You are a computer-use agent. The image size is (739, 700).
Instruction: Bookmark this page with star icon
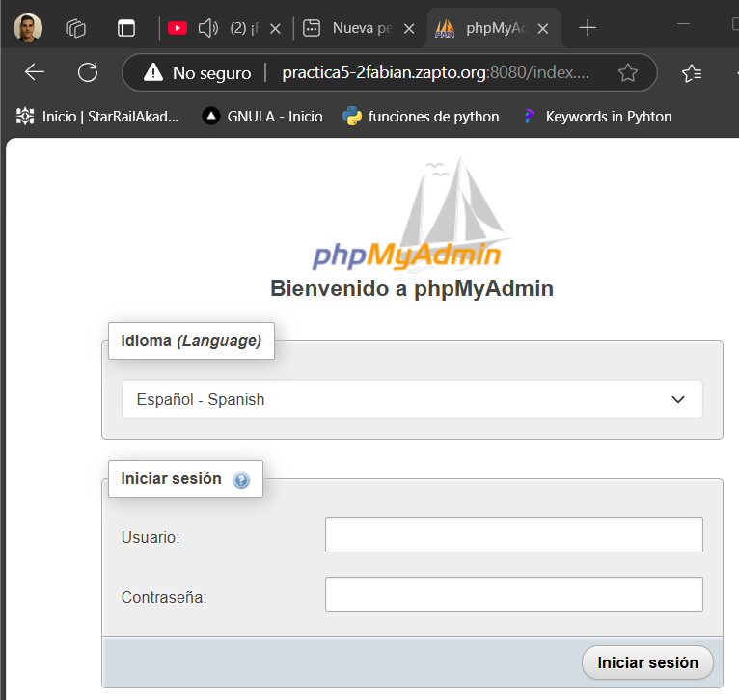click(628, 72)
